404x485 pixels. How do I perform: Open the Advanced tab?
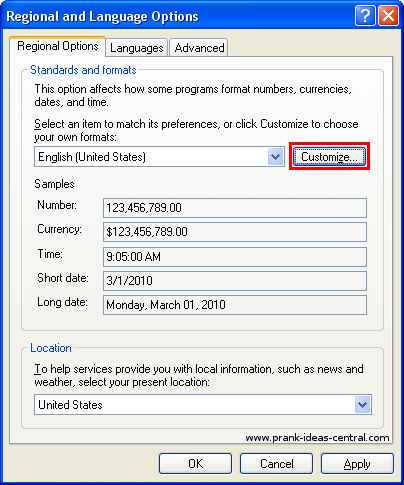pos(199,48)
